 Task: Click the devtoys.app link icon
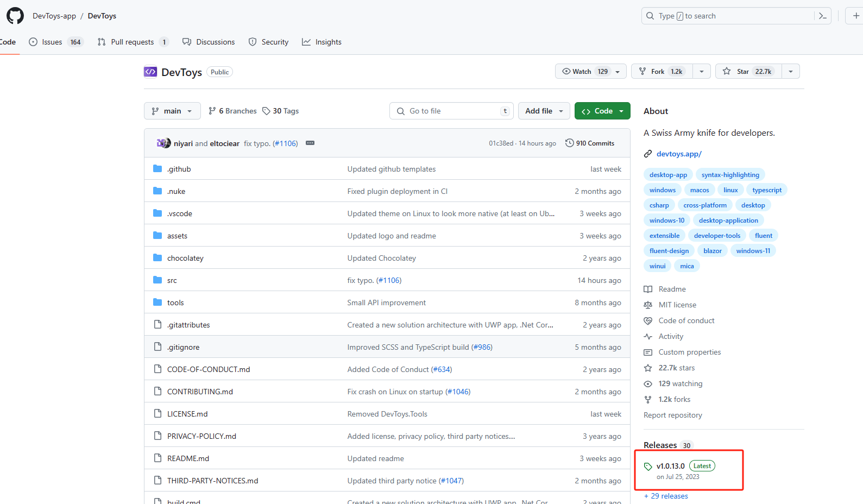tap(648, 154)
